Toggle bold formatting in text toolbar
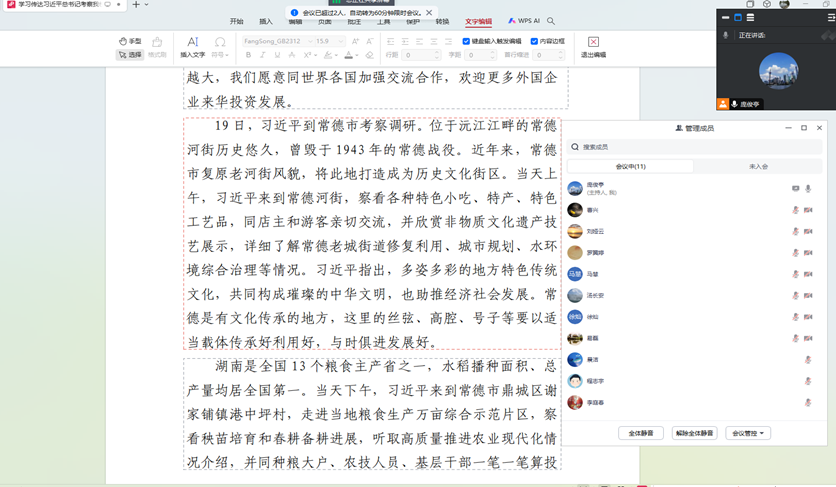 pyautogui.click(x=249, y=55)
